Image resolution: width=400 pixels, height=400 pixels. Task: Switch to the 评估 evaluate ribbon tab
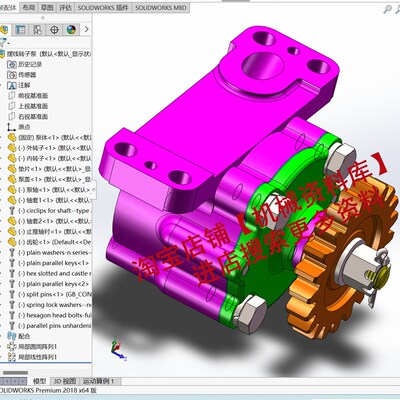tap(65, 8)
